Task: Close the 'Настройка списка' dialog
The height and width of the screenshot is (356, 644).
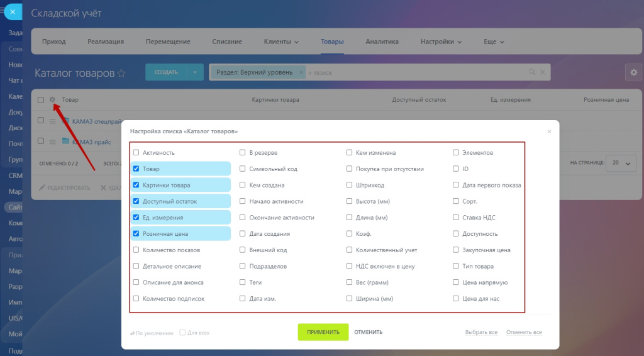Action: (549, 131)
